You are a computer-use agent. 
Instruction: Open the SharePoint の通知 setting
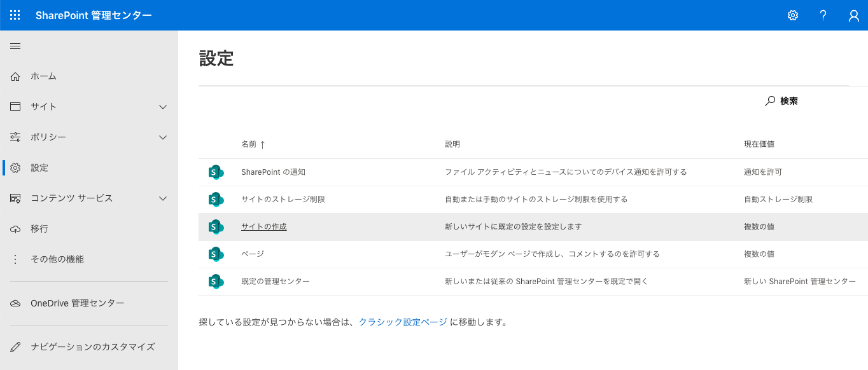274,172
